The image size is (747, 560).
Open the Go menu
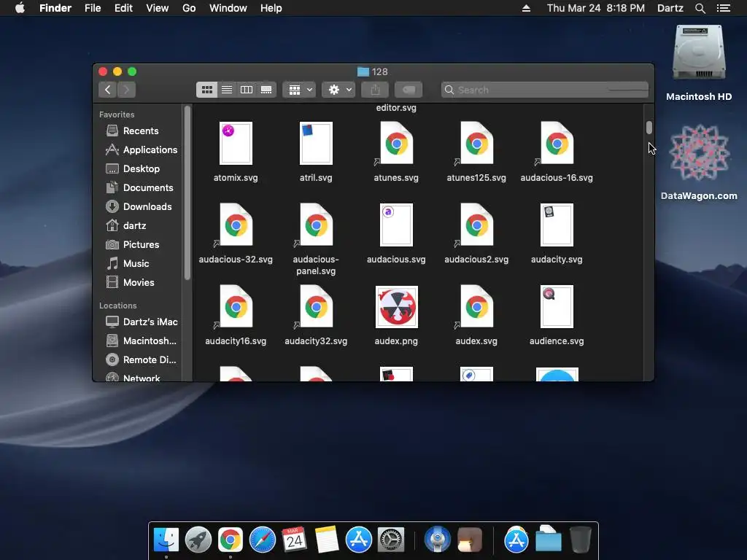coord(189,8)
